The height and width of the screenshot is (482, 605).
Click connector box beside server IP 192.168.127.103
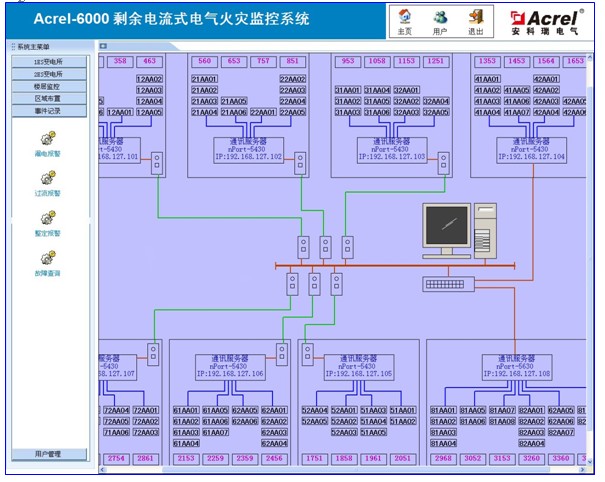[444, 161]
